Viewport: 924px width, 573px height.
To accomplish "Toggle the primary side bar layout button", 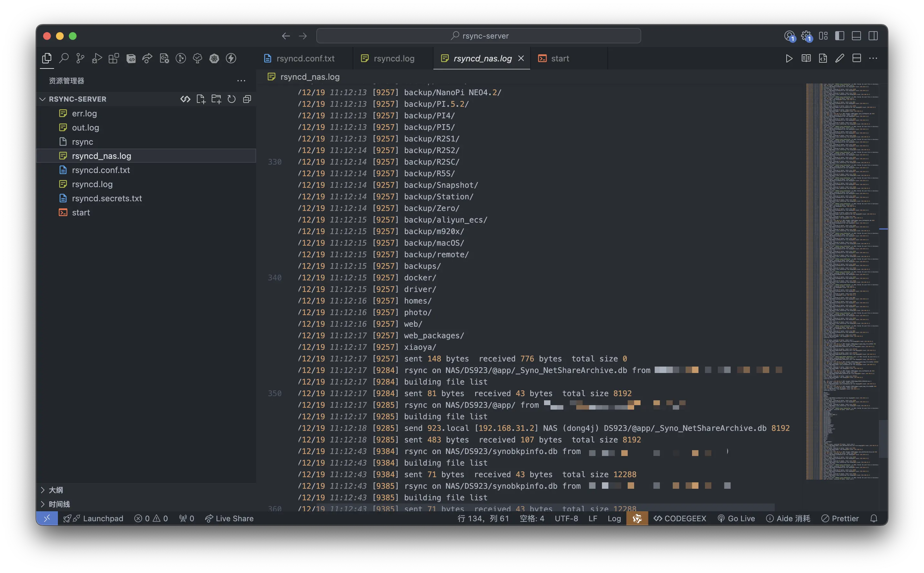I will tap(839, 36).
